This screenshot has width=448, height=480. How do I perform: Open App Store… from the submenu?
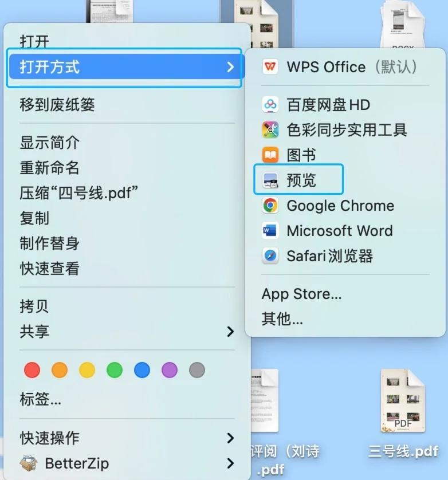click(x=301, y=294)
